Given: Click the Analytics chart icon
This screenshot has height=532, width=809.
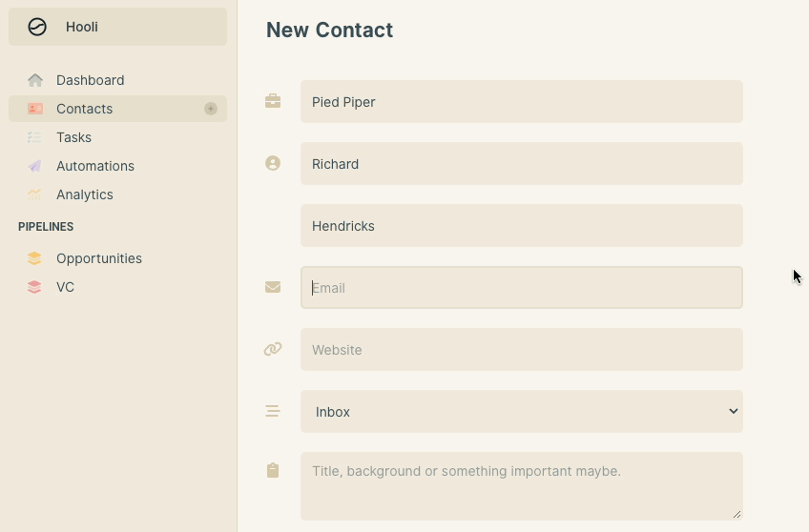Looking at the screenshot, I should (x=34, y=194).
